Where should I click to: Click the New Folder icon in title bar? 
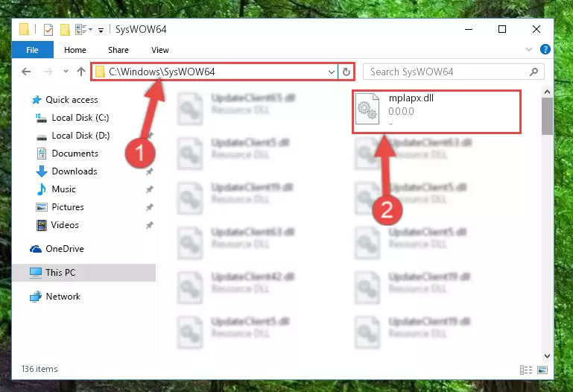click(x=65, y=30)
